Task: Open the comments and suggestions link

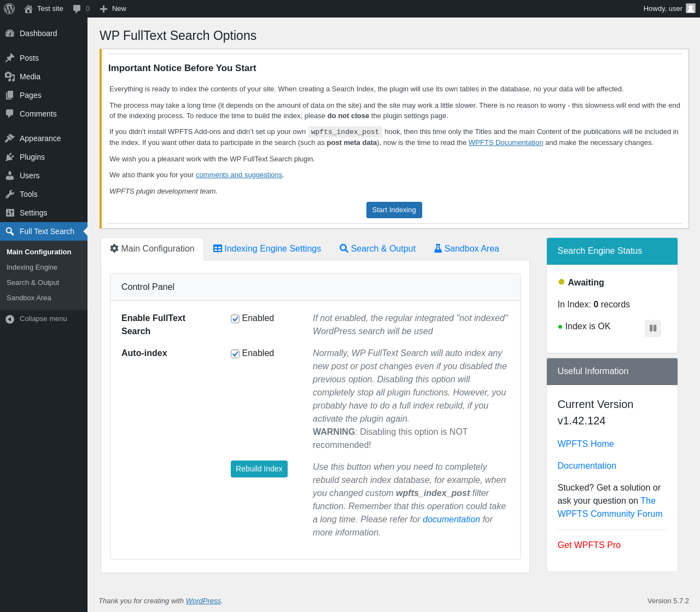Action: click(239, 175)
